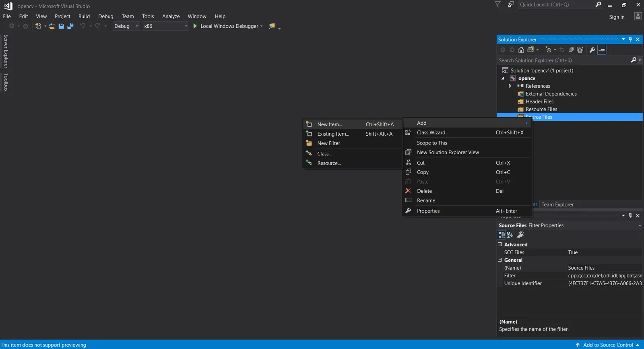Click the solution and folder view switcher icon

[530, 50]
